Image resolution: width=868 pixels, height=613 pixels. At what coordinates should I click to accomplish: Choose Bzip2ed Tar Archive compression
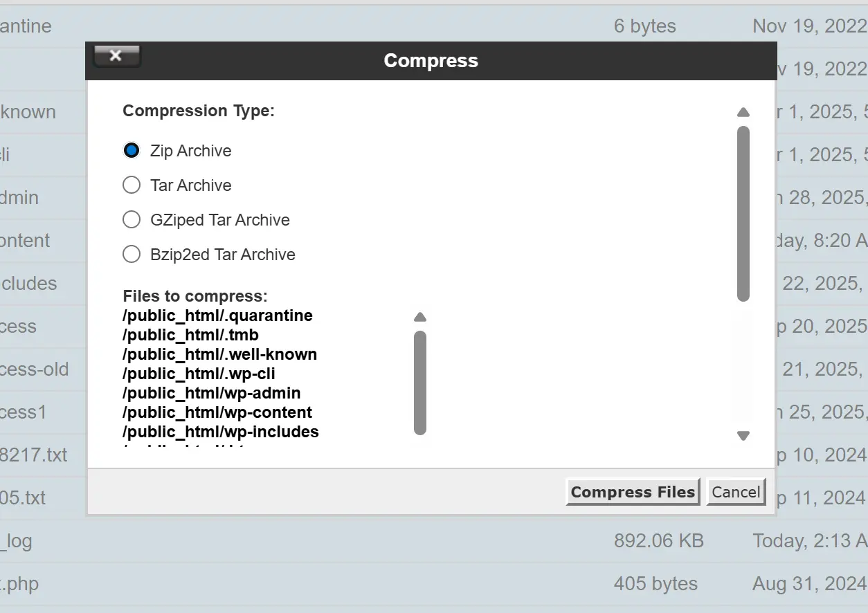132,254
